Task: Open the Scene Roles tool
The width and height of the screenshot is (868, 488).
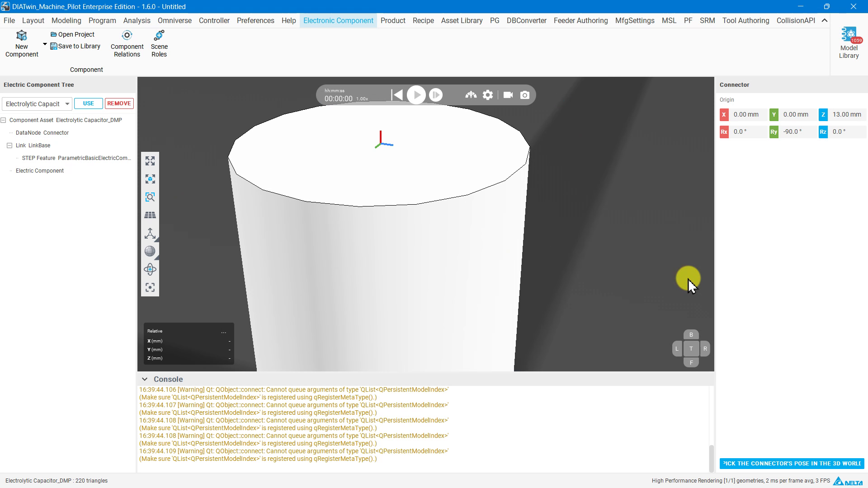Action: (x=159, y=44)
